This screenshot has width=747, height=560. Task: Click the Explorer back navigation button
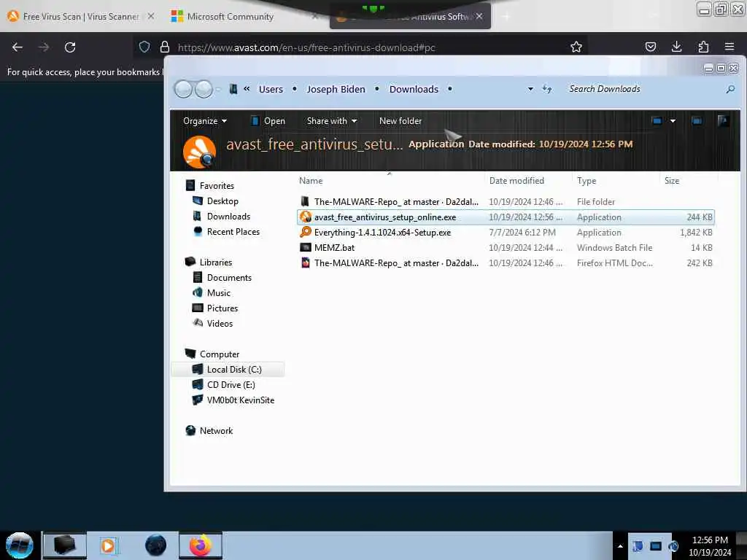point(183,89)
